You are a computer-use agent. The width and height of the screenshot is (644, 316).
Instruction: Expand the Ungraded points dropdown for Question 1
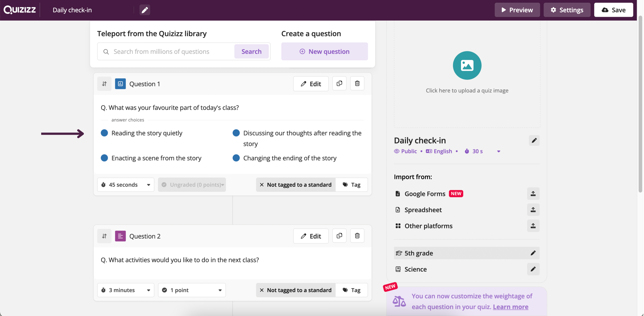[x=222, y=184]
